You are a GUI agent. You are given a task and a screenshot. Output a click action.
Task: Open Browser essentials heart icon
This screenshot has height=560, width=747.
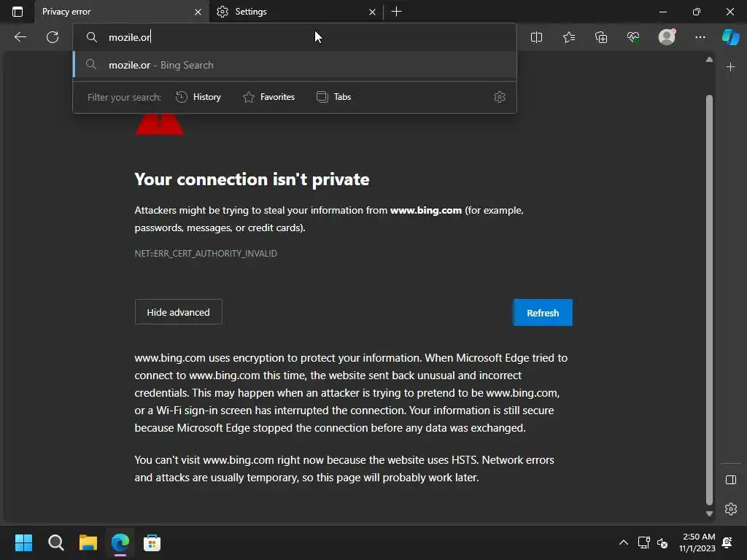click(633, 37)
